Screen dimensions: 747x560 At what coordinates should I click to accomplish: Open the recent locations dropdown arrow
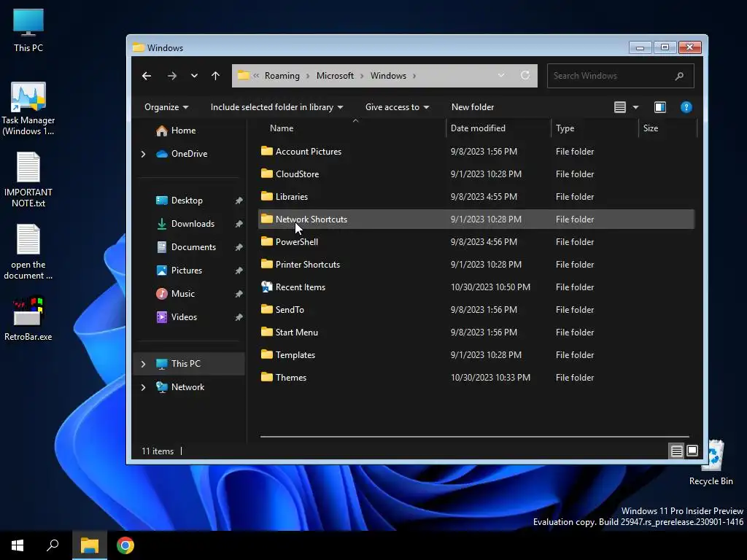tap(194, 76)
